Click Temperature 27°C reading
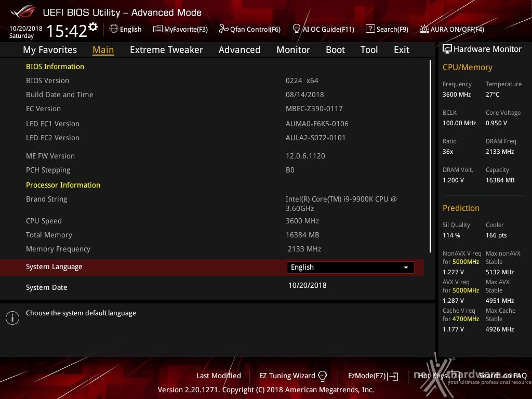532x399 pixels. pos(493,95)
